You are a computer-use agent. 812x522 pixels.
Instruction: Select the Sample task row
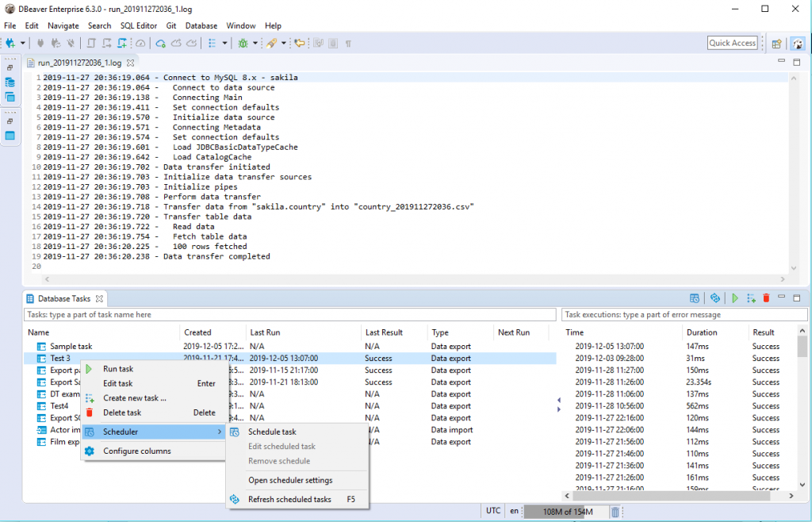(x=290, y=346)
